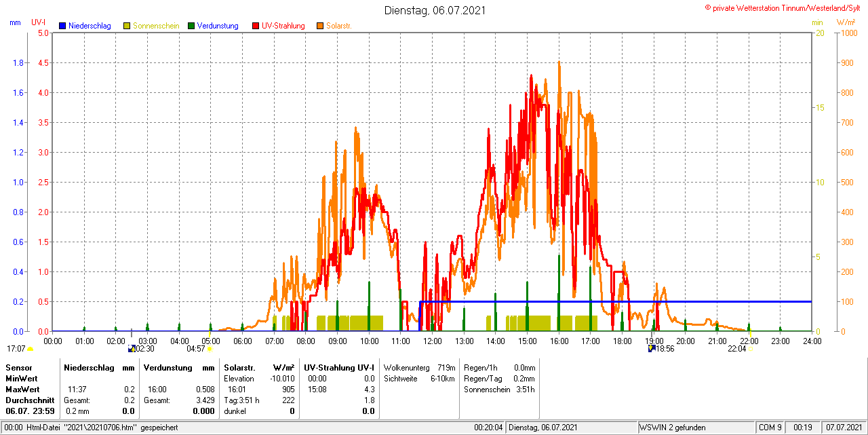The image size is (868, 435).
Task: Click the sunrise icon next to 04:57
Action: (x=210, y=349)
